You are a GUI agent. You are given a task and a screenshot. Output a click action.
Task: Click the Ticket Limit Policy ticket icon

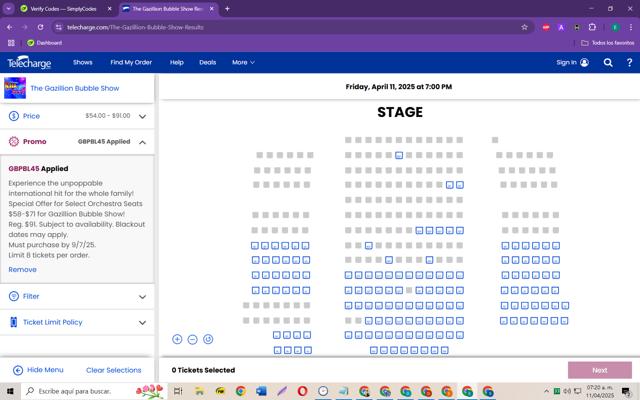[x=13, y=322]
